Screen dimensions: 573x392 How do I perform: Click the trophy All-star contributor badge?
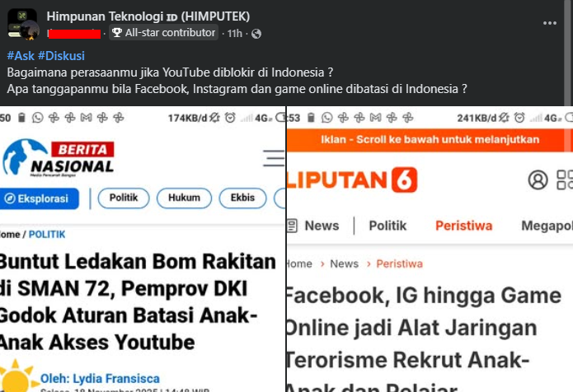point(164,33)
